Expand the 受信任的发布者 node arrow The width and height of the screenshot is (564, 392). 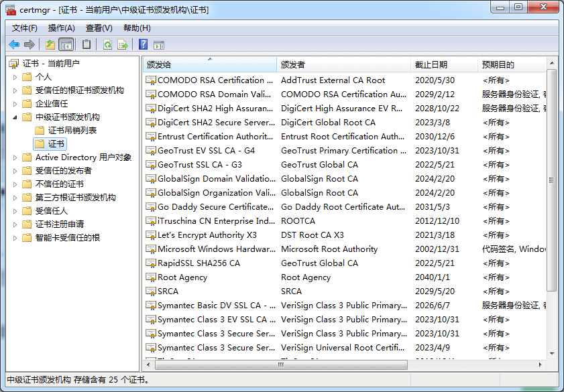tap(15, 171)
